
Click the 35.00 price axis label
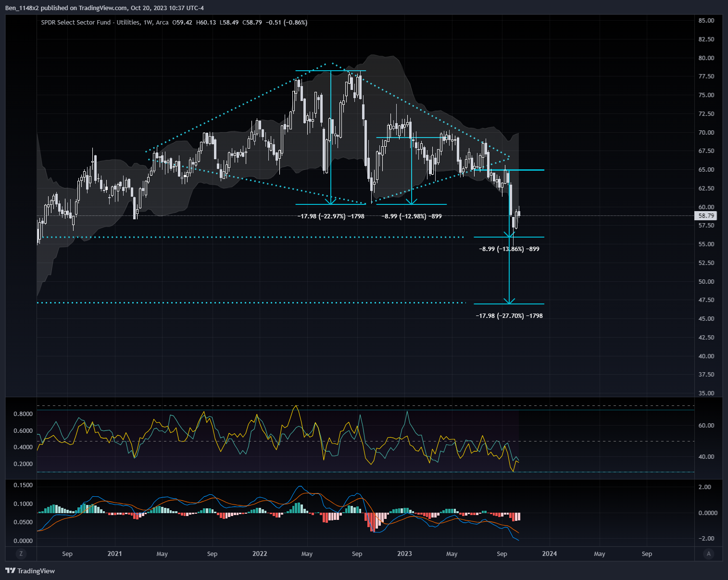(706, 393)
